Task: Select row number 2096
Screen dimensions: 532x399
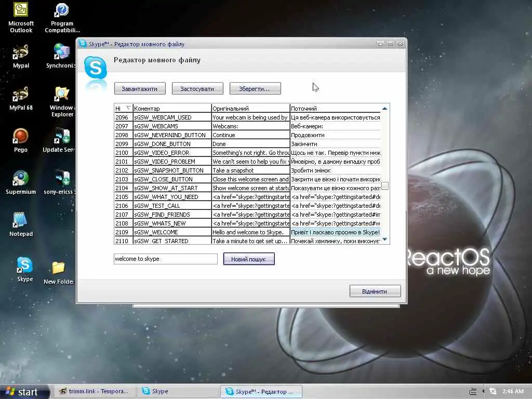Action: coord(123,117)
